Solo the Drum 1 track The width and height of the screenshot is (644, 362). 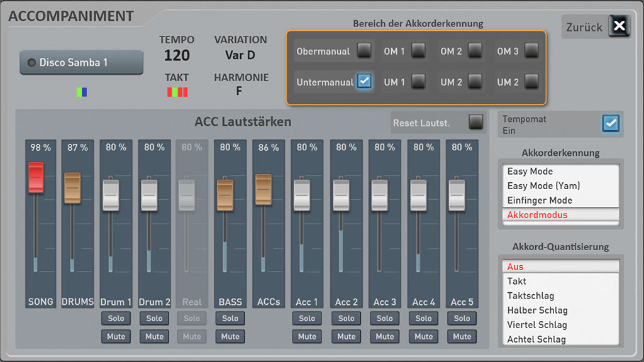coord(116,319)
